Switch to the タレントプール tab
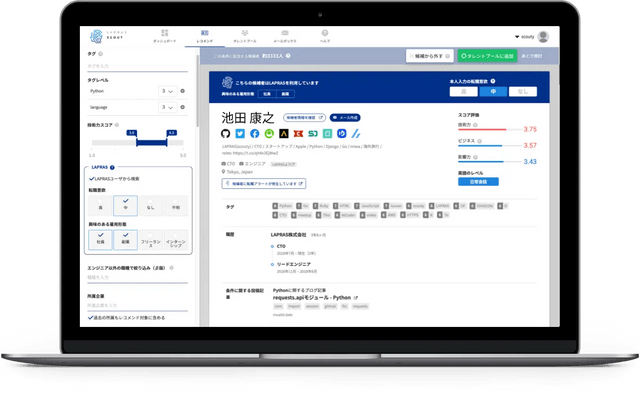Image resolution: width=640 pixels, height=394 pixels. pos(245,36)
